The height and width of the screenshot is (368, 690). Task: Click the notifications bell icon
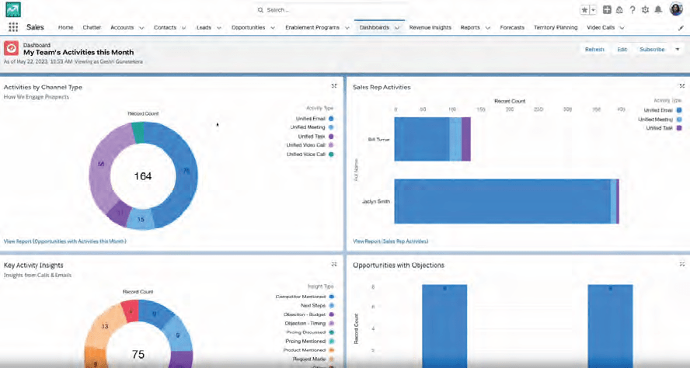(x=658, y=10)
